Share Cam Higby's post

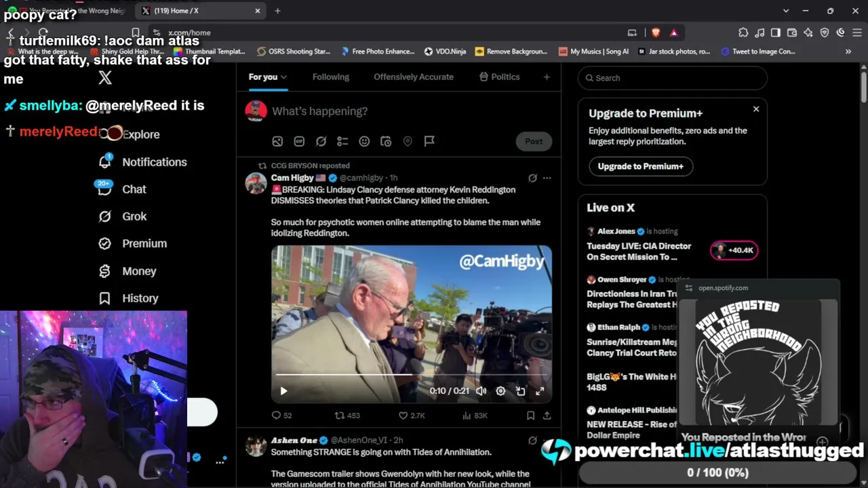pyautogui.click(x=547, y=415)
